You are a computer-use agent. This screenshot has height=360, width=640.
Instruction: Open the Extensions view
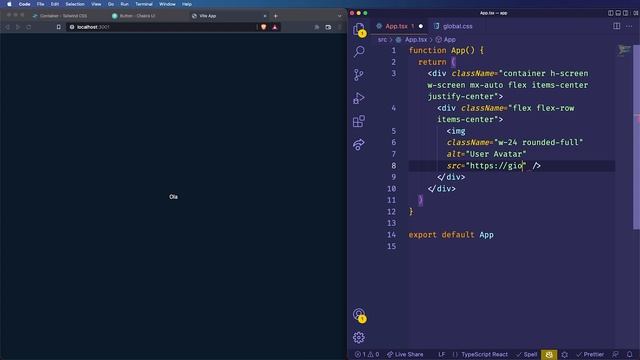pyautogui.click(x=359, y=121)
